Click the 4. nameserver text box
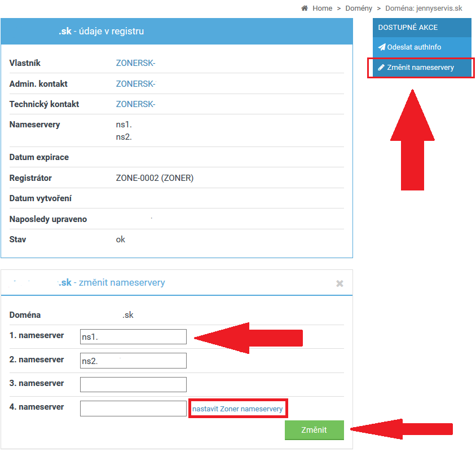This screenshot has width=476, height=457. coord(133,409)
